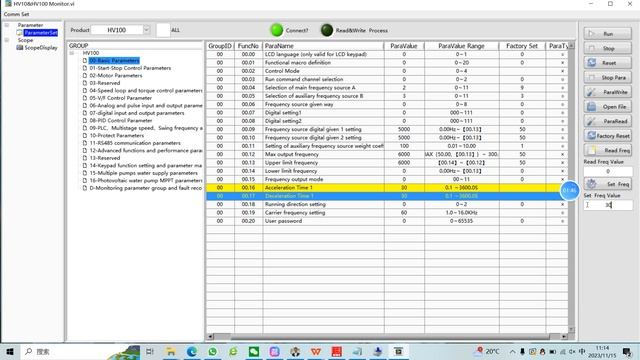This screenshot has width=640, height=360.
Task: Open WPS Office from the taskbar
Action: point(316,351)
